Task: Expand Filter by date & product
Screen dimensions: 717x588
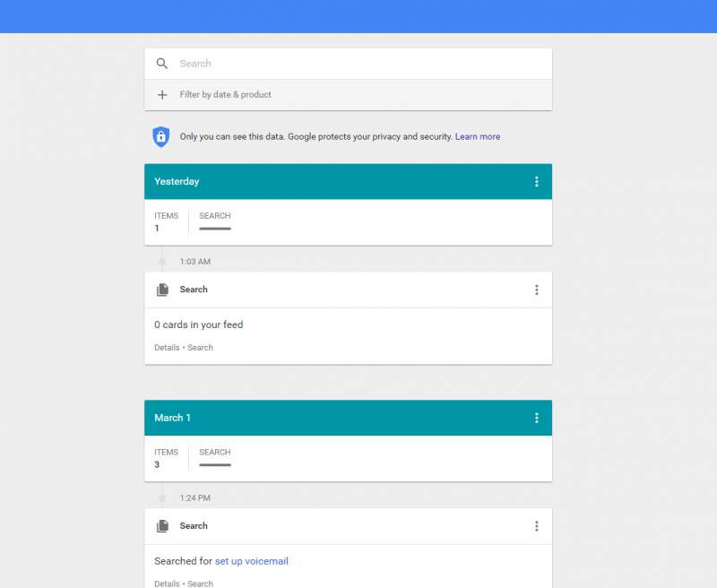Action: pyautogui.click(x=348, y=95)
